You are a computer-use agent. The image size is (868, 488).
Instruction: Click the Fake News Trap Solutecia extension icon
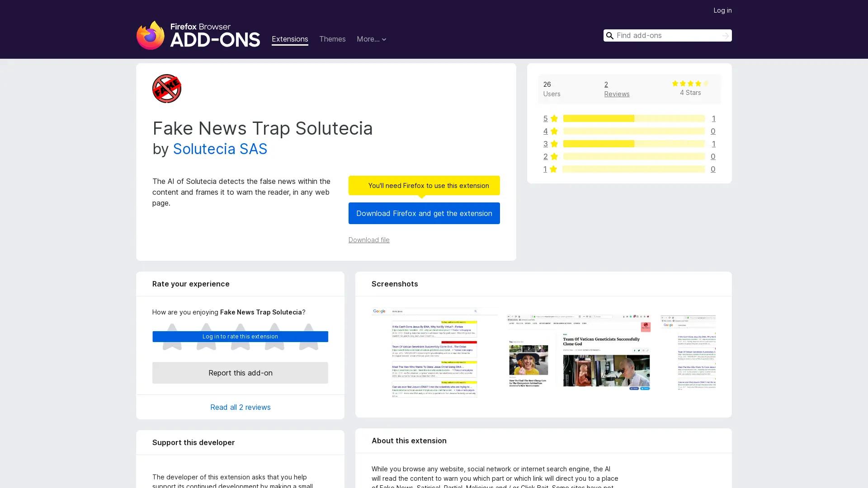(x=166, y=89)
